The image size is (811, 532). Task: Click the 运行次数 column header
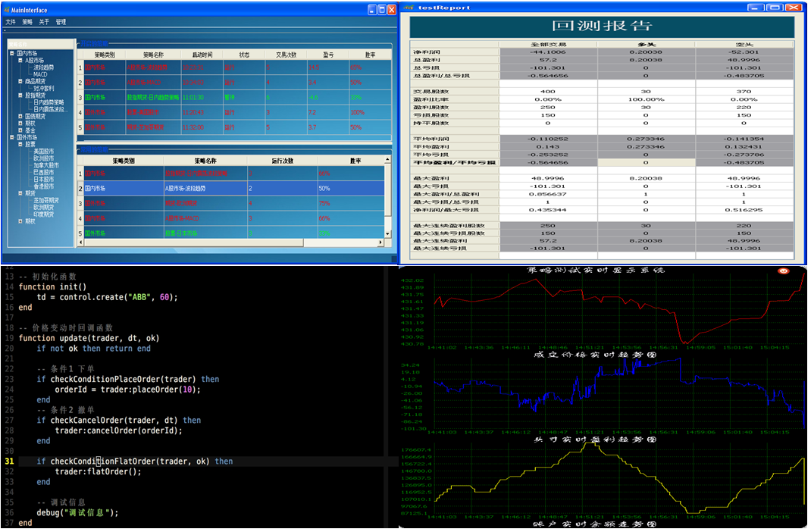(282, 161)
